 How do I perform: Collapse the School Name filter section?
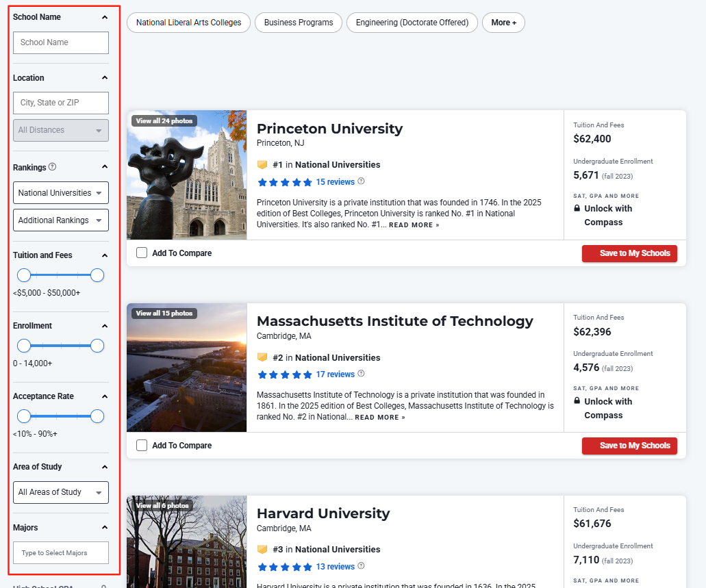point(105,17)
